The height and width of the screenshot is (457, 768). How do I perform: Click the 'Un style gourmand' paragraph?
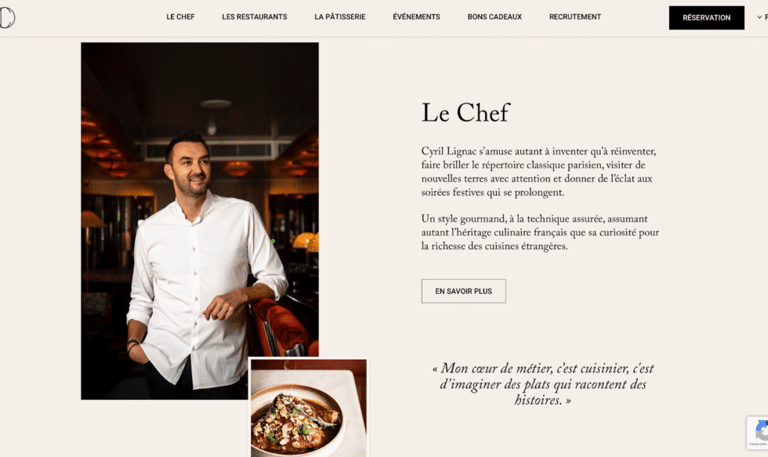click(x=540, y=233)
